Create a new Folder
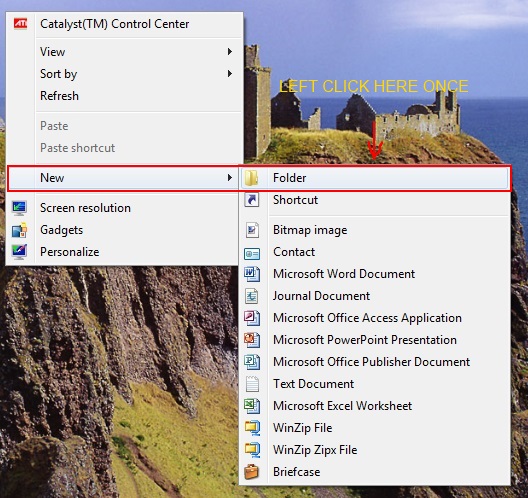The width and height of the screenshot is (528, 498). tap(374, 178)
